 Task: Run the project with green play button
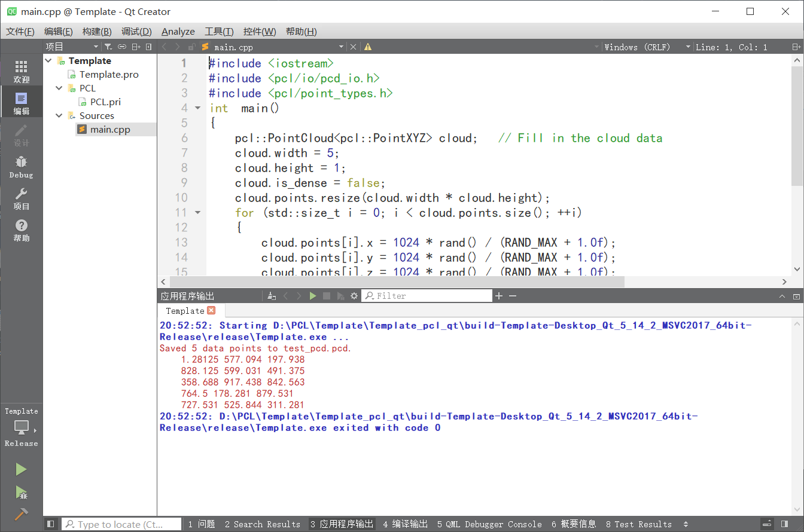coord(22,469)
